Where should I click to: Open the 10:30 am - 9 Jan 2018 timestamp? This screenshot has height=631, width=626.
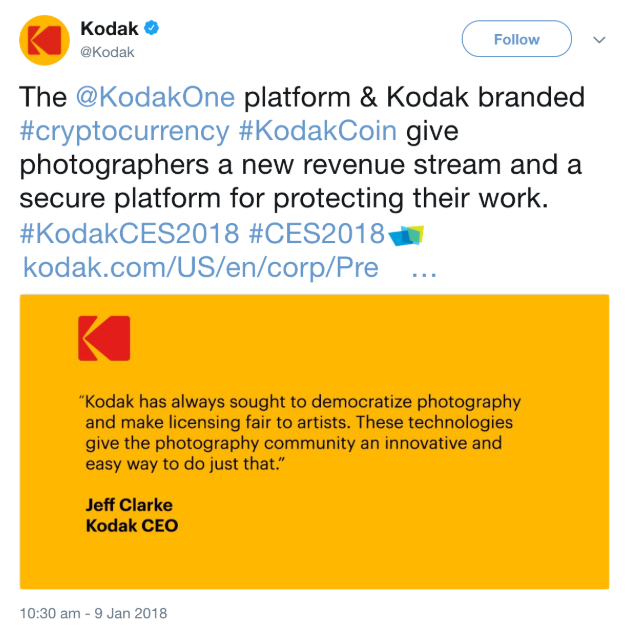[94, 613]
